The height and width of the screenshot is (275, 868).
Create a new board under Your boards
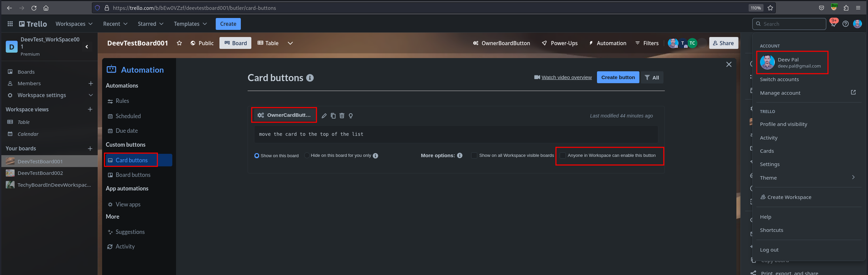tap(90, 148)
